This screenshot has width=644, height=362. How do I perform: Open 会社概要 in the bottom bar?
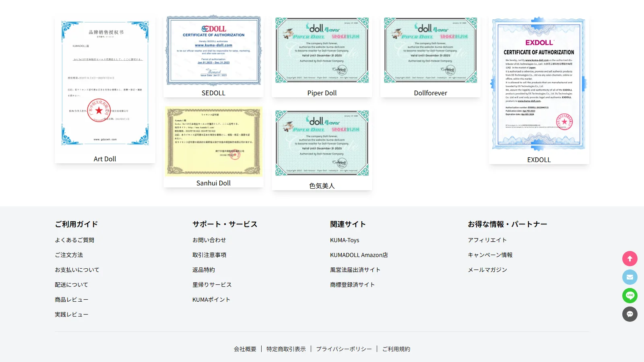coord(245,349)
